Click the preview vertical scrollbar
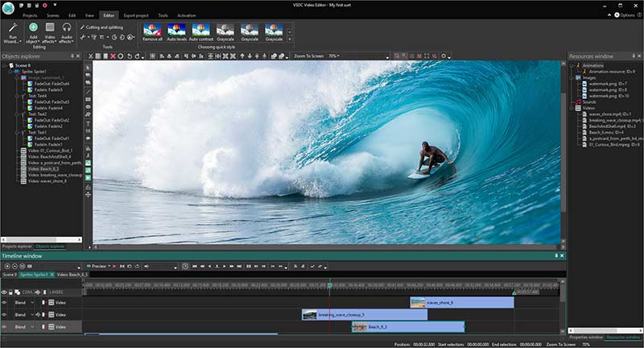This screenshot has width=644, height=348. [x=563, y=152]
